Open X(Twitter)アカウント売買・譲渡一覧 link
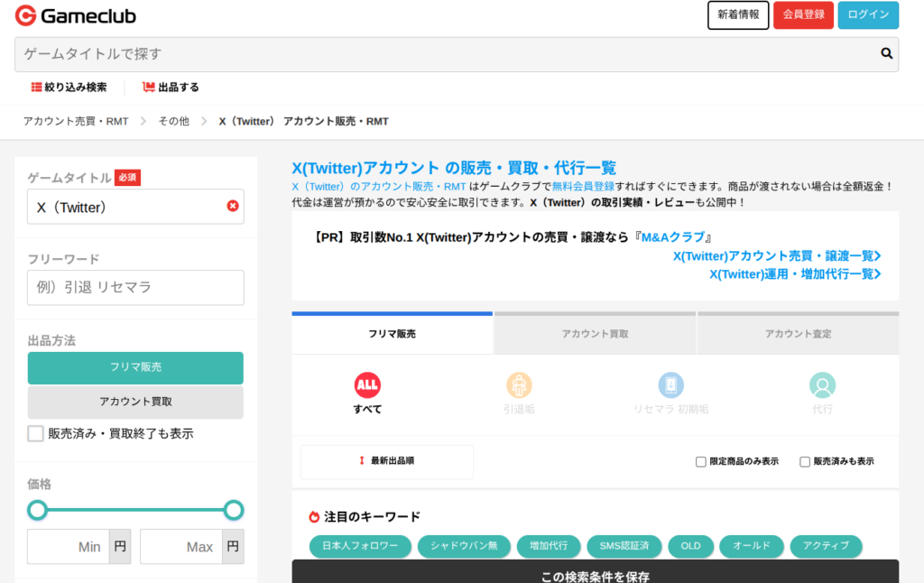This screenshot has height=583, width=924. (777, 256)
